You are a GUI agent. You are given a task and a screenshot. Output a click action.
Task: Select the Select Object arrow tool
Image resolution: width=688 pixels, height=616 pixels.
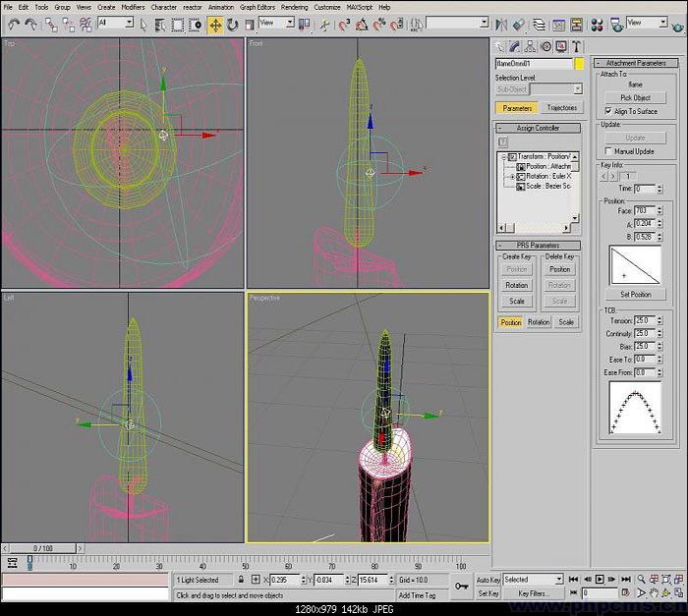pyautogui.click(x=143, y=25)
